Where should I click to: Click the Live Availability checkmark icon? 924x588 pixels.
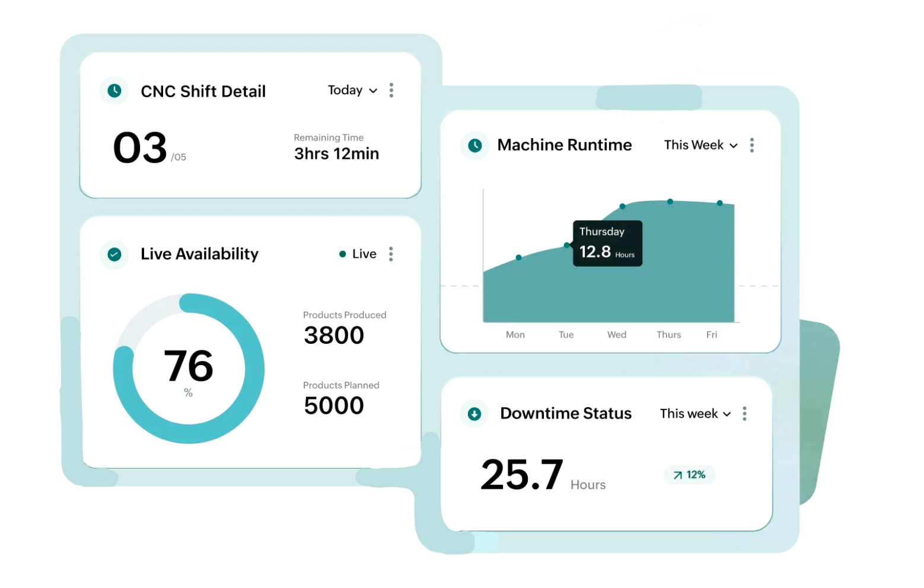coord(114,254)
